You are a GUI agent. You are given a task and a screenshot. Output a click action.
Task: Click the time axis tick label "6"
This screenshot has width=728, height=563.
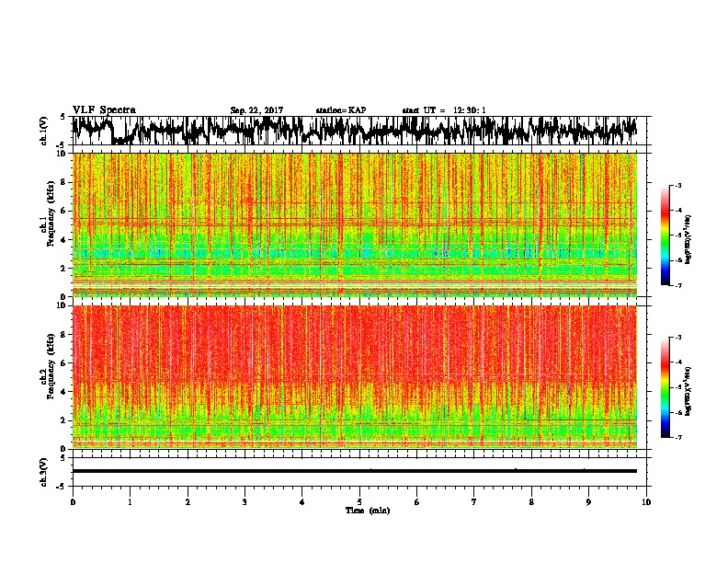pos(417,502)
